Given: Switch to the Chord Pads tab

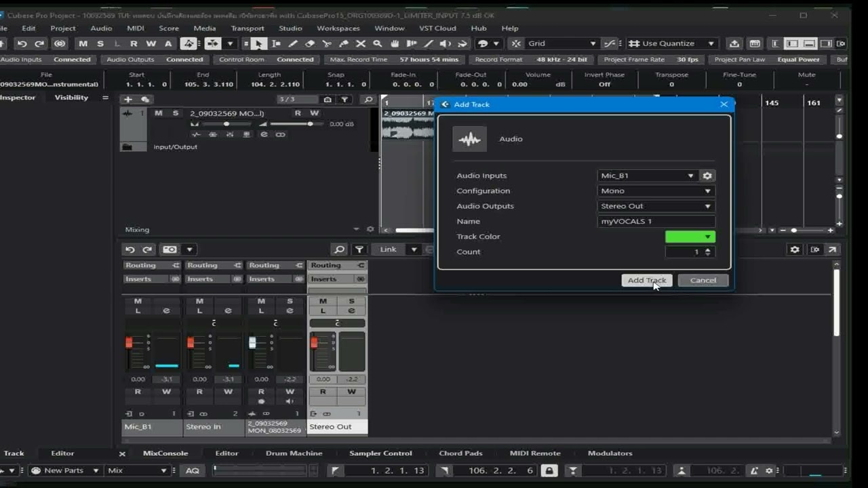Looking at the screenshot, I should click(x=460, y=453).
